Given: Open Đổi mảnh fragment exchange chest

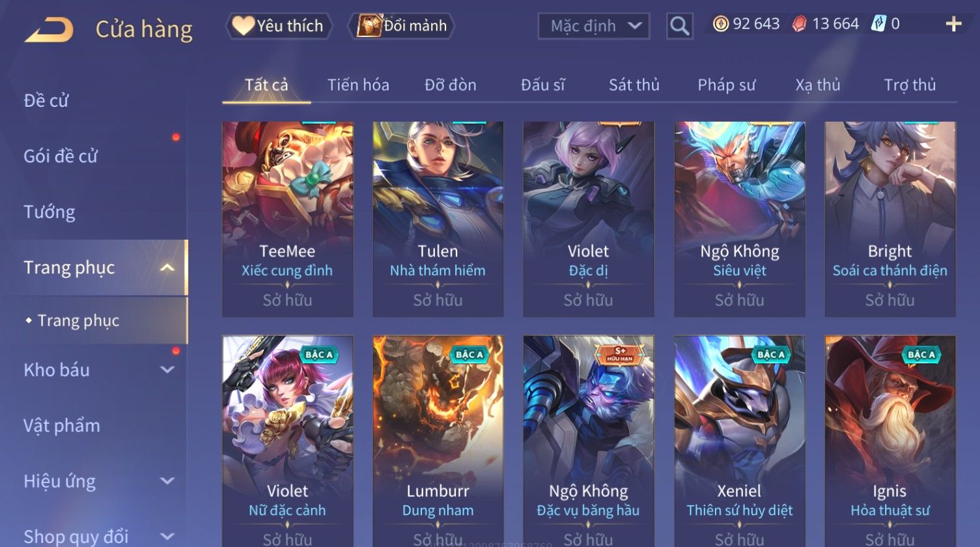Looking at the screenshot, I should click(x=402, y=26).
